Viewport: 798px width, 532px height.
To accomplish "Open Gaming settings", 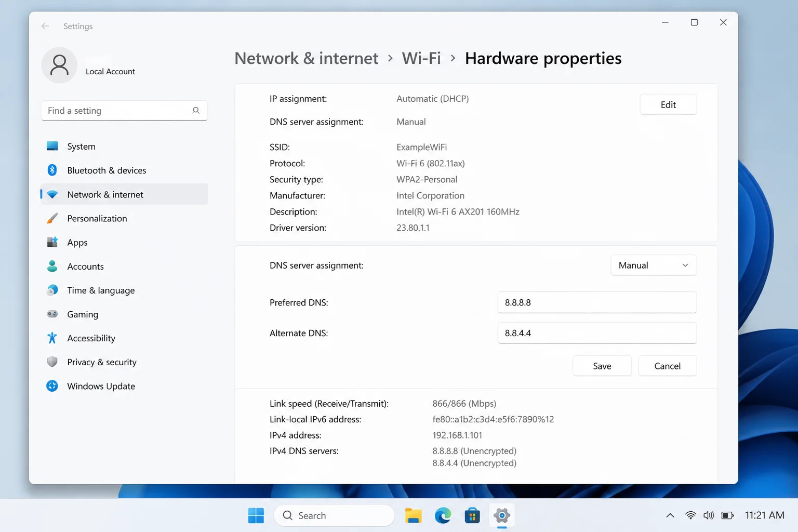I will pyautogui.click(x=124, y=314).
